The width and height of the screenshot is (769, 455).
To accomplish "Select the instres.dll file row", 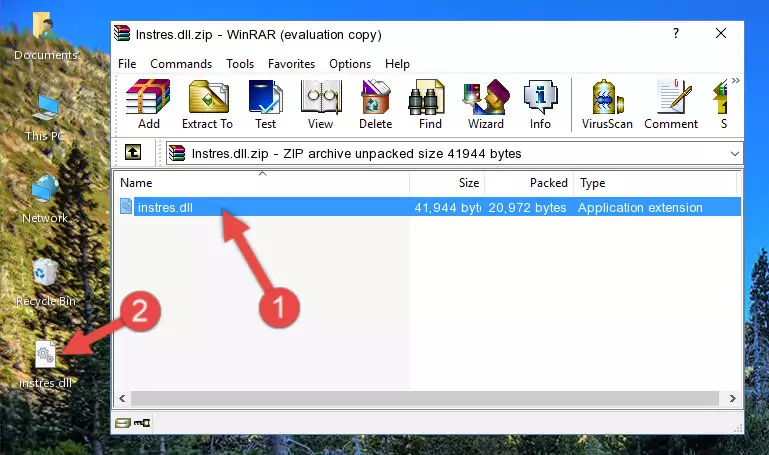I will coord(430,207).
